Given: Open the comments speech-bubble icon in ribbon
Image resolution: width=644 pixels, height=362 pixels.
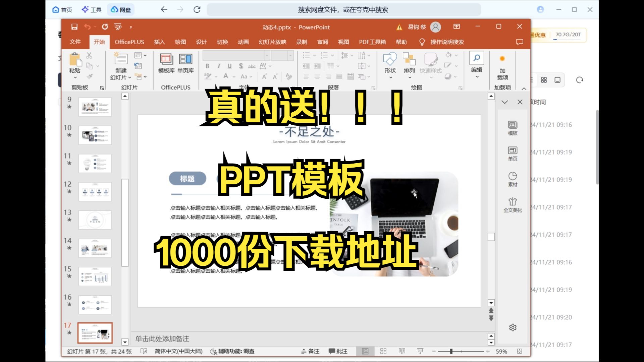Looking at the screenshot, I should pyautogui.click(x=520, y=42).
